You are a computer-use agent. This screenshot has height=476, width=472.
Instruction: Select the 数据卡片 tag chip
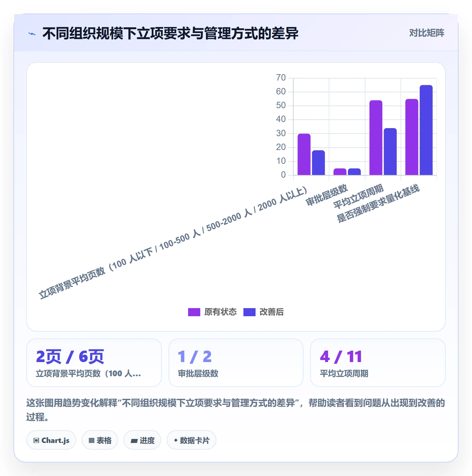tap(191, 440)
